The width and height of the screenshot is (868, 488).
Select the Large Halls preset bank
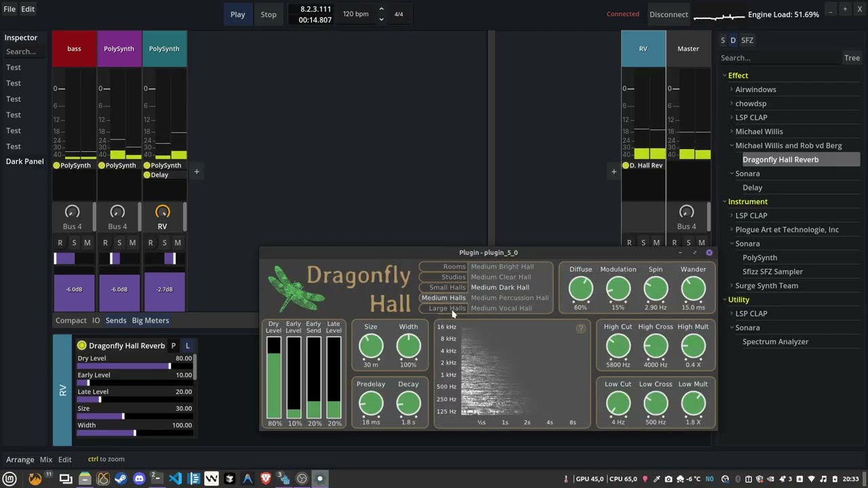pyautogui.click(x=443, y=308)
